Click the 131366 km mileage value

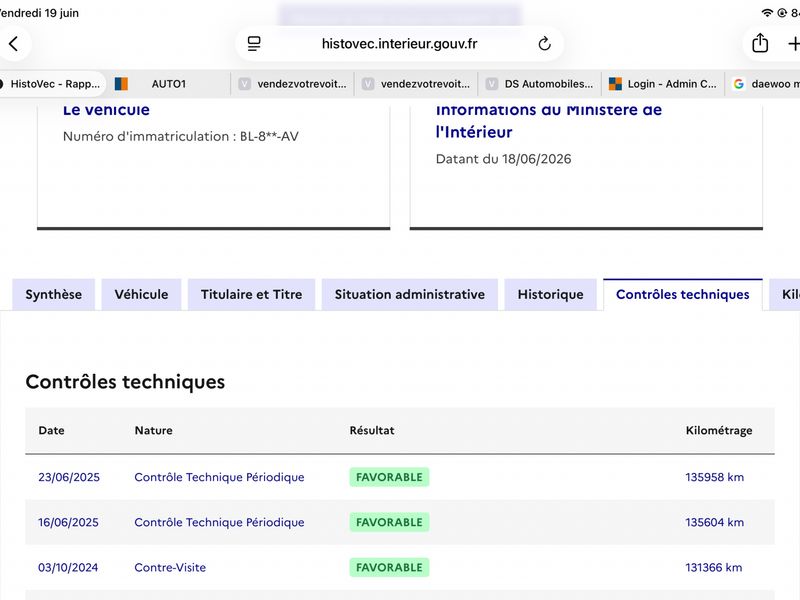pos(714,567)
